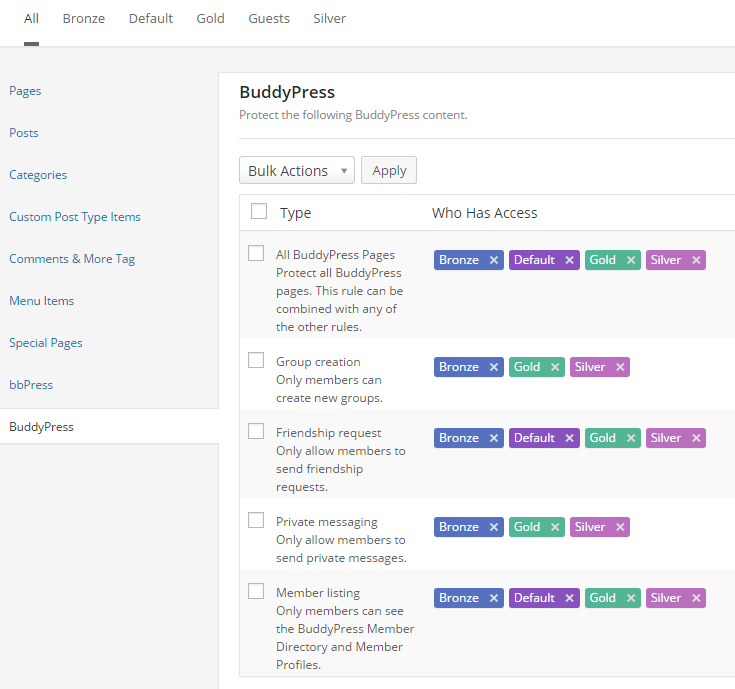
Task: Remove Default from Member listing row
Action: [570, 598]
